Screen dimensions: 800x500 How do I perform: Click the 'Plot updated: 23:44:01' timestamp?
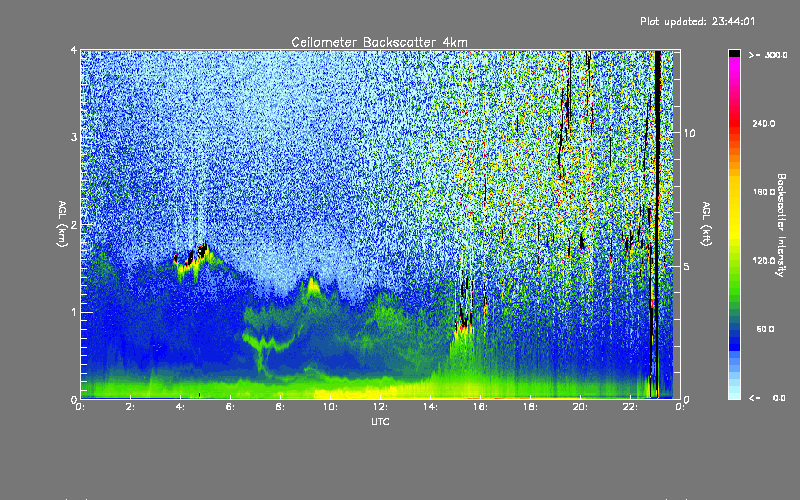[x=697, y=21]
